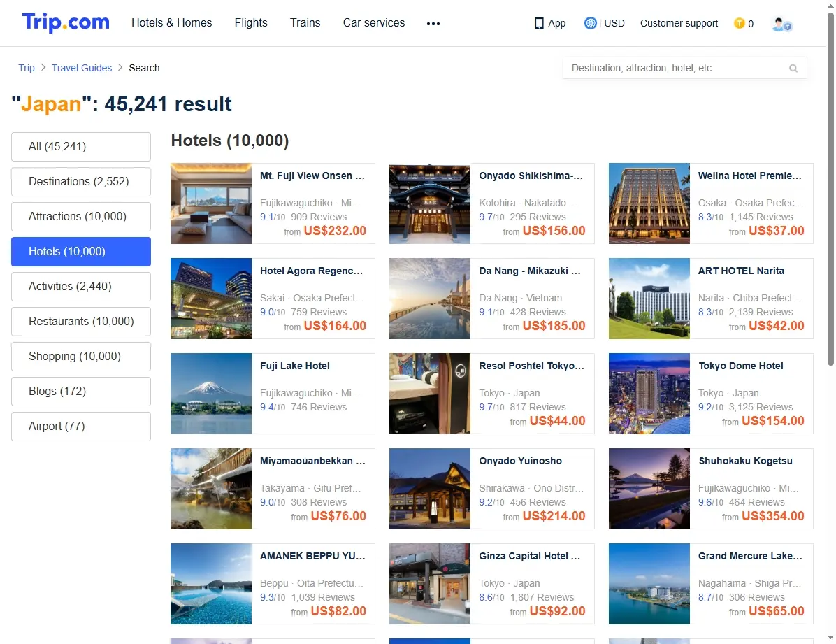Viewport: 836px width, 644px height.
Task: Click the Shuhokaku Kogetsu title
Action: (745, 461)
